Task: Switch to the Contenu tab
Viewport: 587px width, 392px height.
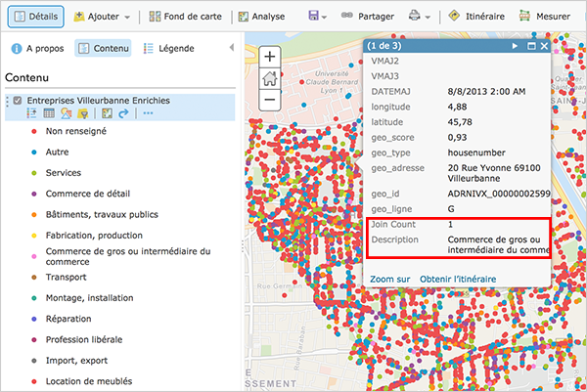Action: (x=103, y=48)
